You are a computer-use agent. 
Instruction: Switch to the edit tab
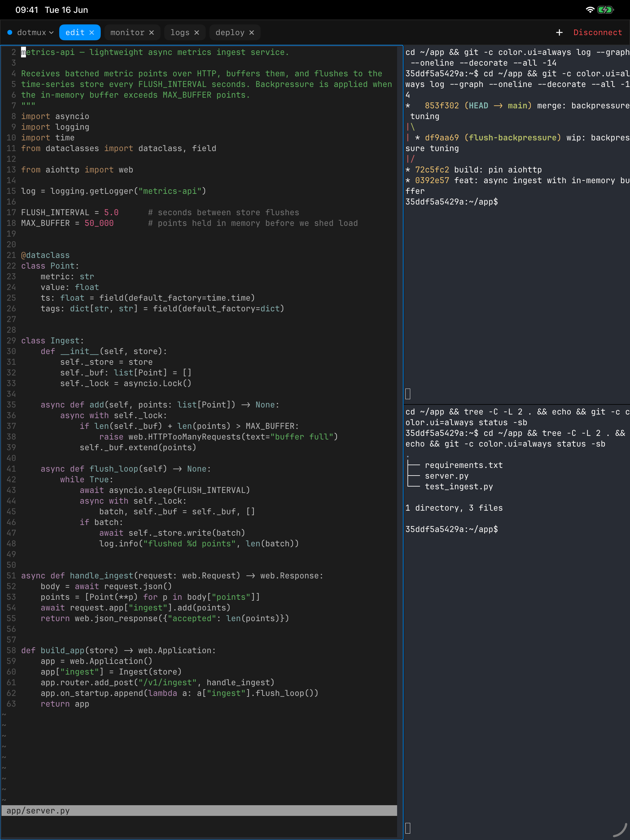click(x=75, y=32)
